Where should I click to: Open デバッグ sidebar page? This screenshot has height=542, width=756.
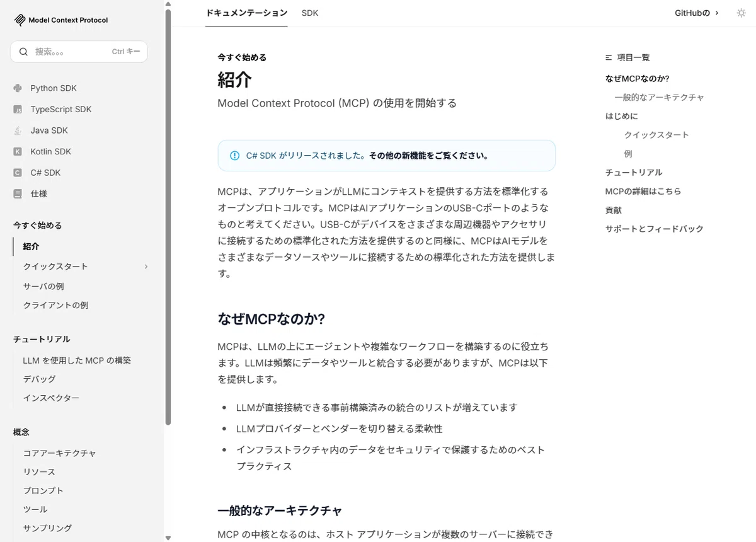tap(39, 379)
